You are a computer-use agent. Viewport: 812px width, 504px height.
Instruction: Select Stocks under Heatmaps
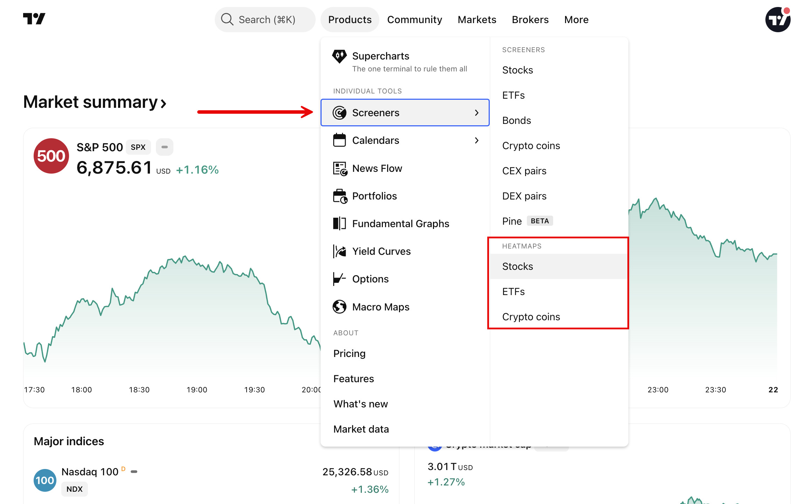coord(517,266)
